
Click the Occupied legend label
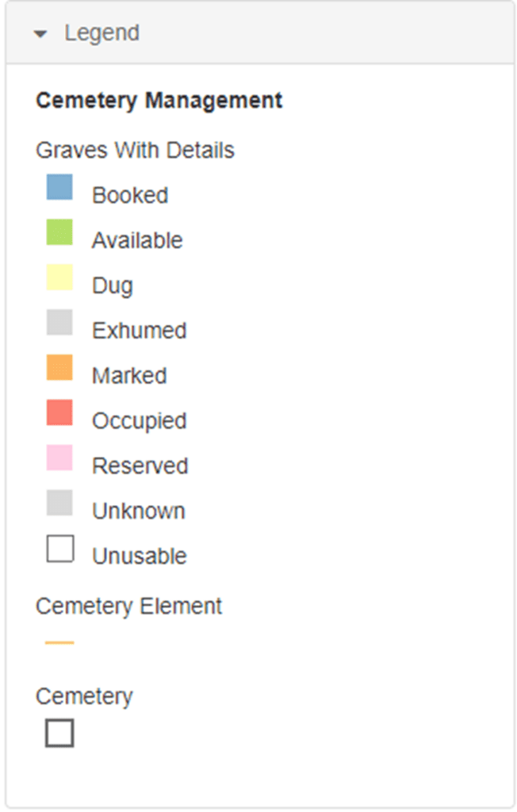140,421
